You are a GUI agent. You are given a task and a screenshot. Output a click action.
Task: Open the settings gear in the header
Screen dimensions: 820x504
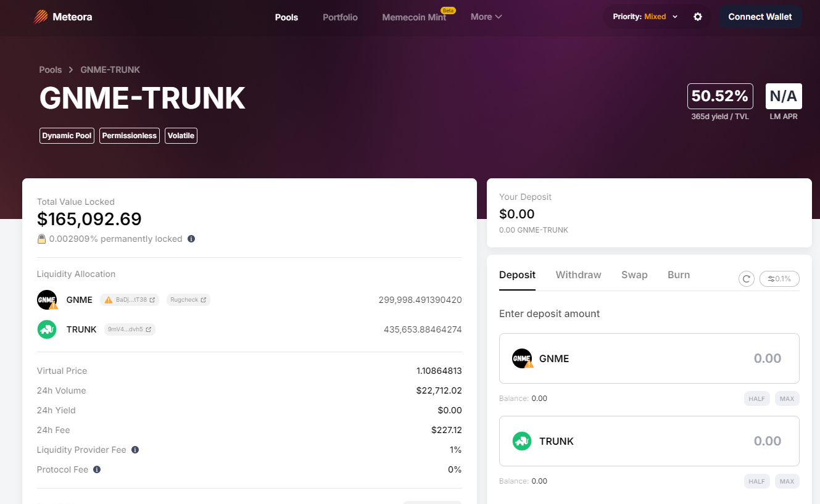click(698, 17)
